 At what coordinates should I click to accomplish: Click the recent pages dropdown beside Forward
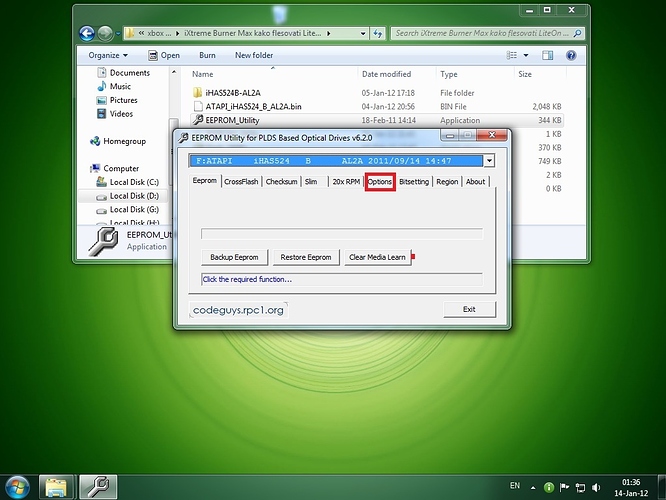pyautogui.click(x=118, y=33)
